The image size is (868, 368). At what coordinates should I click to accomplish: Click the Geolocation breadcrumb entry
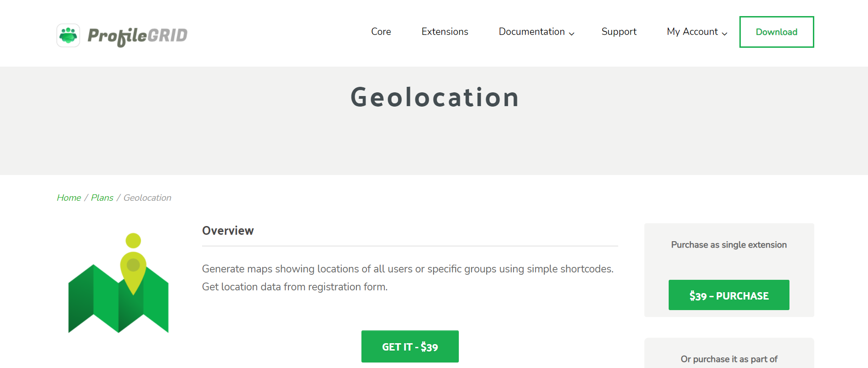coord(147,198)
